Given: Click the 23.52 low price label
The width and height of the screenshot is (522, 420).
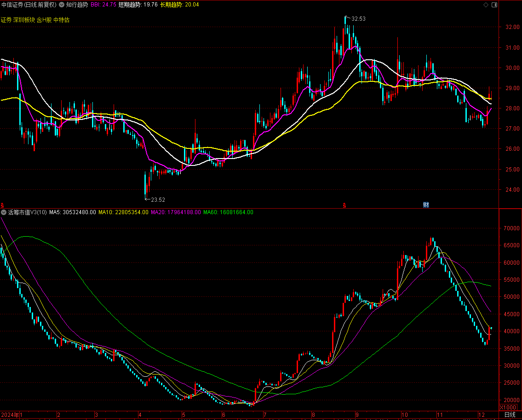Looking at the screenshot, I should tap(158, 199).
